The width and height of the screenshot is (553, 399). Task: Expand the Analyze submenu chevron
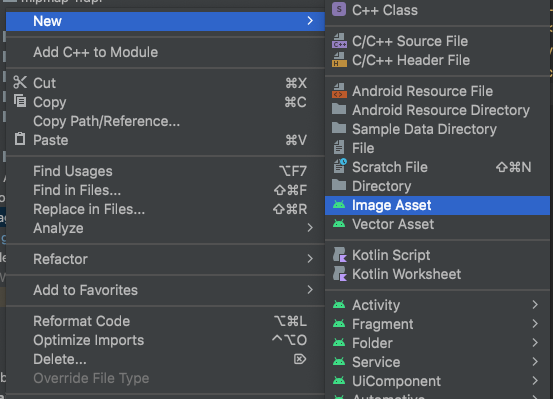click(310, 228)
